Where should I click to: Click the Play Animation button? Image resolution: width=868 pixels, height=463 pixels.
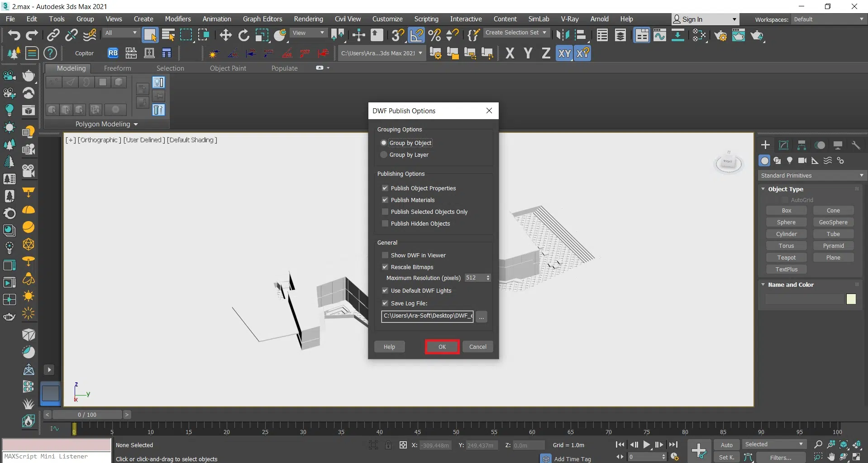(x=647, y=445)
